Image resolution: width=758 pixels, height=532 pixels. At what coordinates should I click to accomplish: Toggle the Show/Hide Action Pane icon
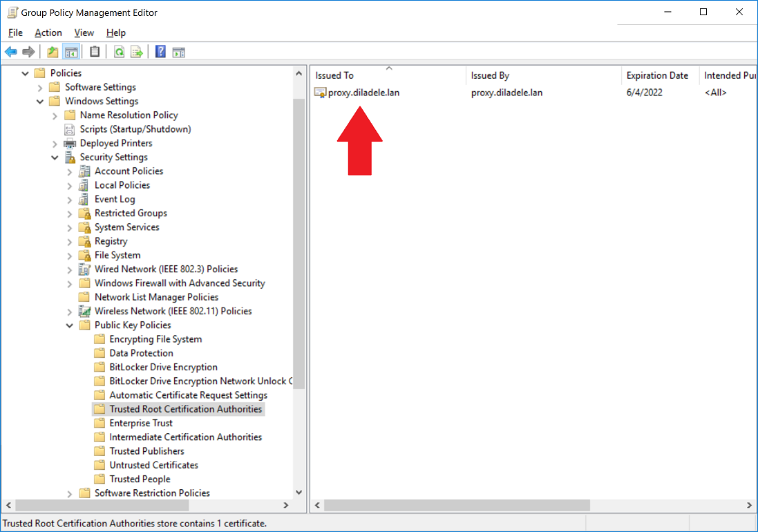pos(179,52)
